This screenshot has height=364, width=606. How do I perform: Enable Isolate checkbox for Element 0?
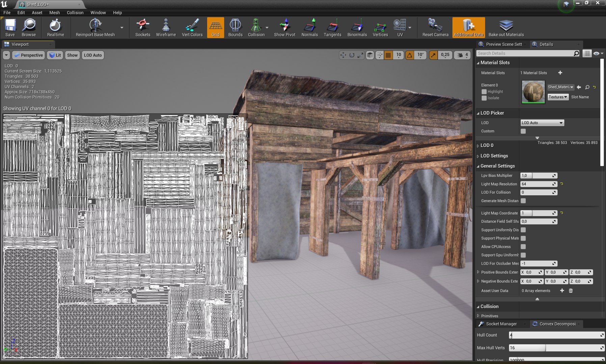(x=484, y=98)
